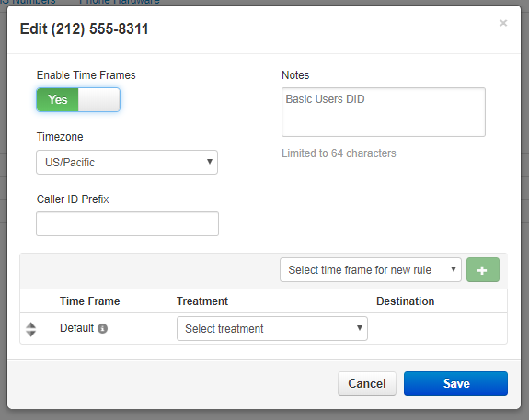
Task: Click the up arrow reorder icon
Action: tap(30, 325)
